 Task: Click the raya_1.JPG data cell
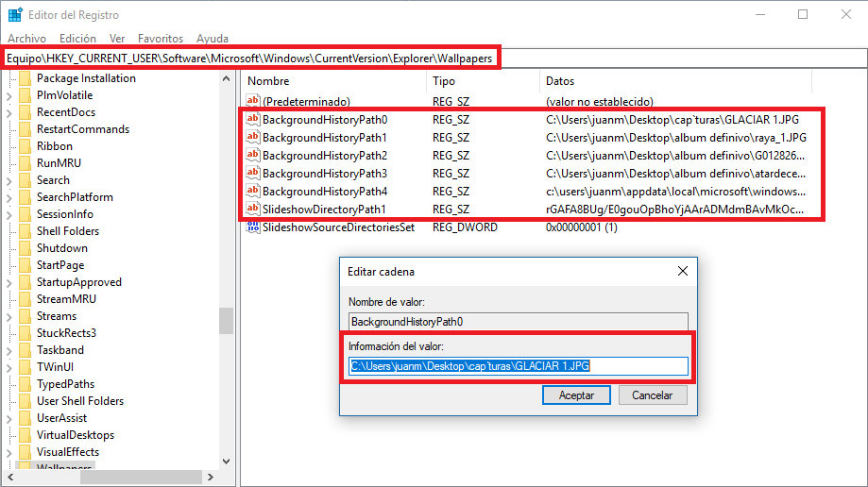tap(676, 137)
